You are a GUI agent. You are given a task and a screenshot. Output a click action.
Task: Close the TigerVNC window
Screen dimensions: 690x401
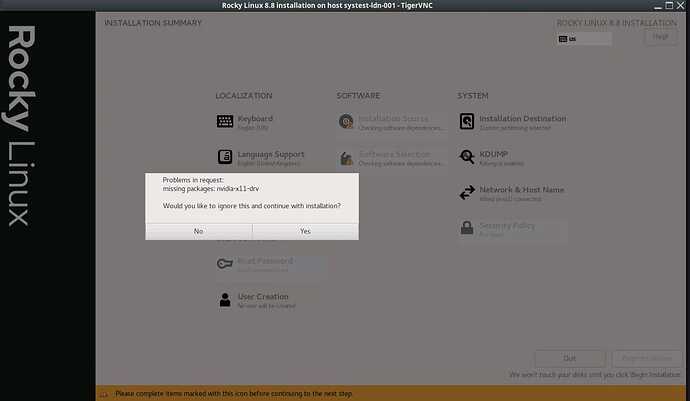(x=680, y=6)
